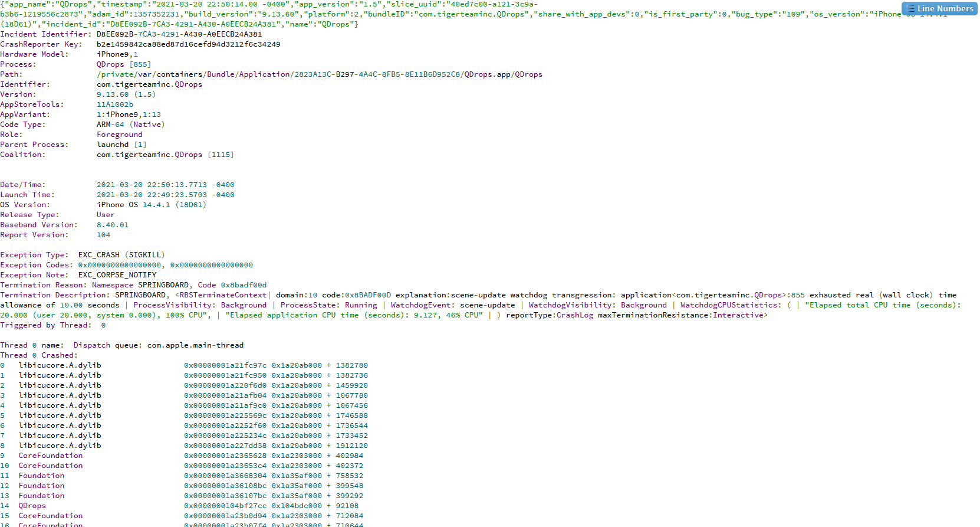Click the Date/Time value 2021-03-20 22:50:13.7713
Image resolution: width=980 pixels, height=527 pixels.
(x=152, y=185)
